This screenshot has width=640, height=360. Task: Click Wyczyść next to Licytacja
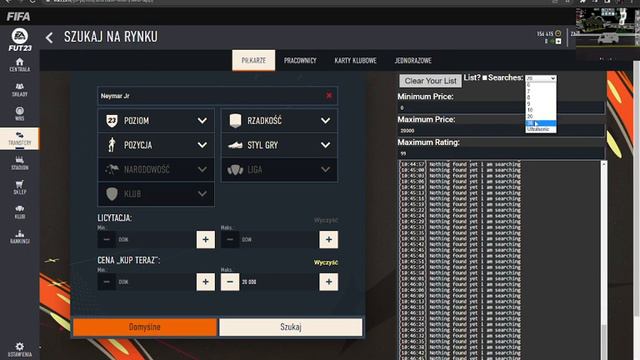pos(326,220)
